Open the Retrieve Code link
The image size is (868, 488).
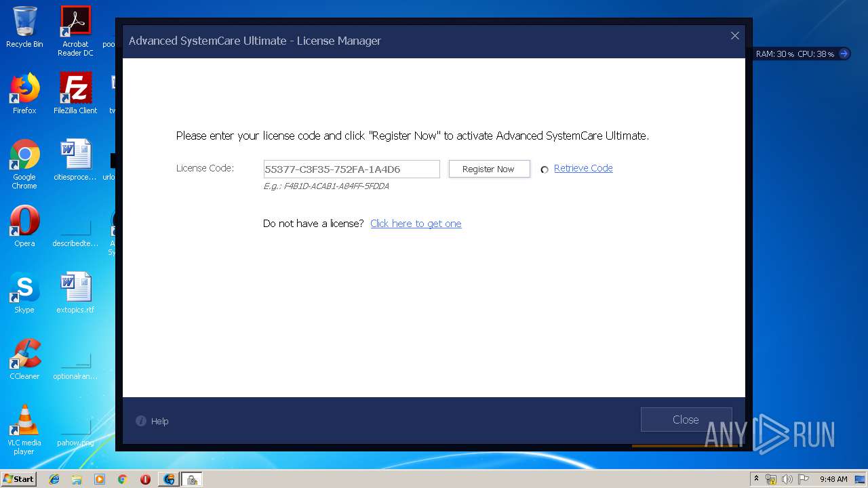[583, 168]
